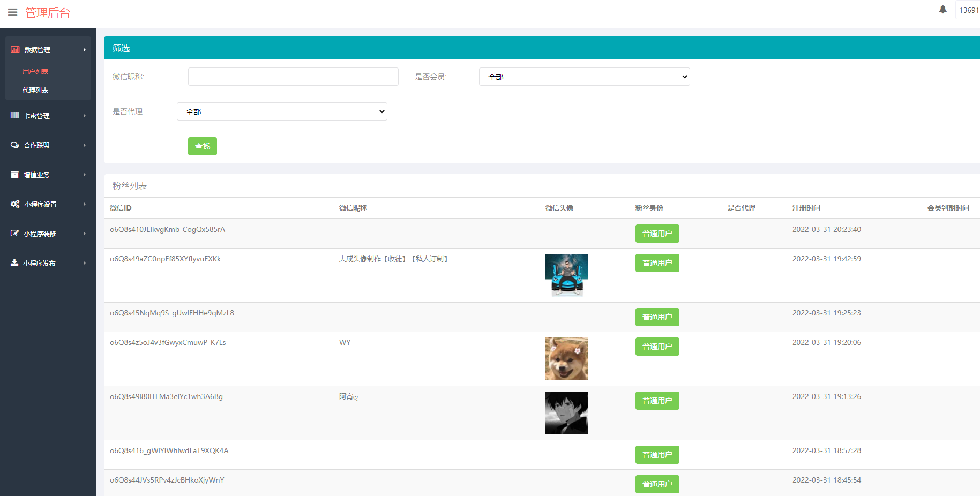
Task: Open the notification bell
Action: (x=942, y=10)
